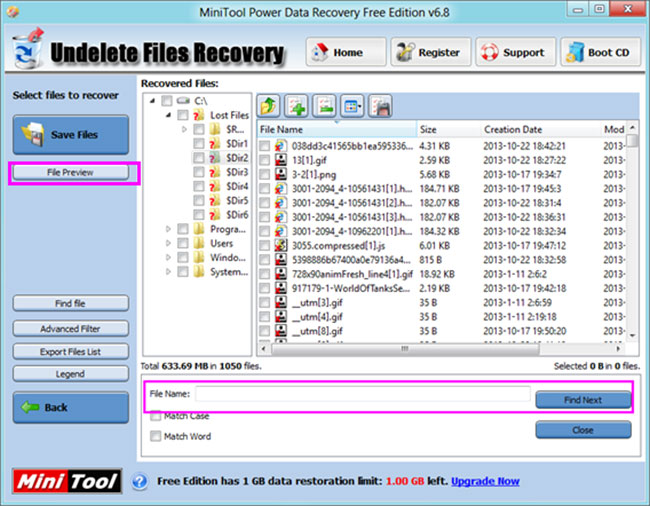This screenshot has width=650, height=506.
Task: Click the vertical scrollbar down arrow of file list
Action: [x=632, y=335]
